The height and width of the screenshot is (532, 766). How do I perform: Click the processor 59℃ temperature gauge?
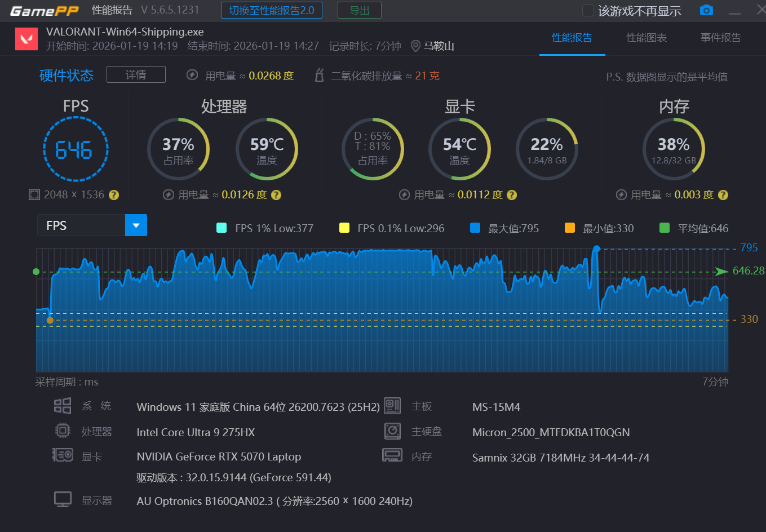pyautogui.click(x=267, y=149)
